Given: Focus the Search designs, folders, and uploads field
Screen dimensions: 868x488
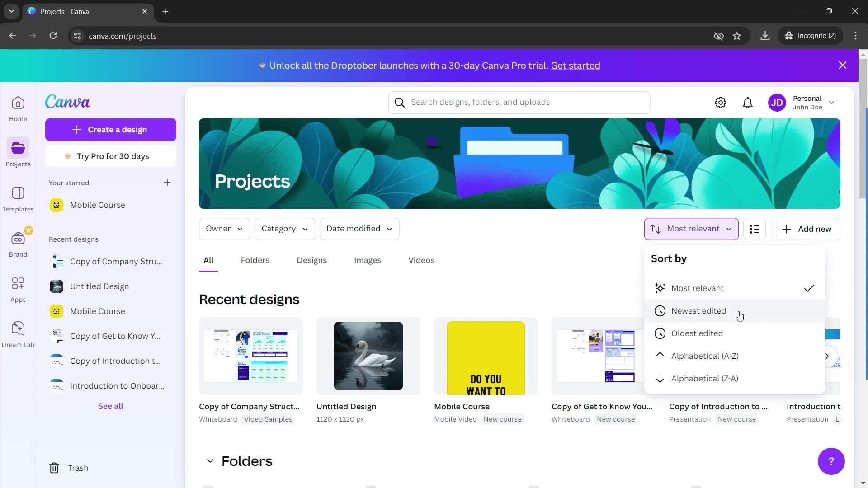Looking at the screenshot, I should pos(519,103).
